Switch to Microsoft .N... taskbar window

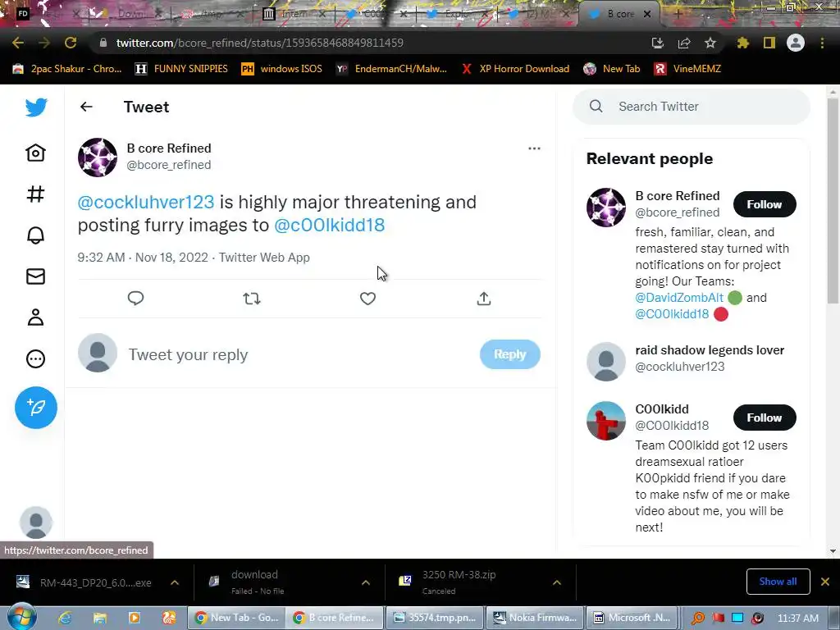632,617
